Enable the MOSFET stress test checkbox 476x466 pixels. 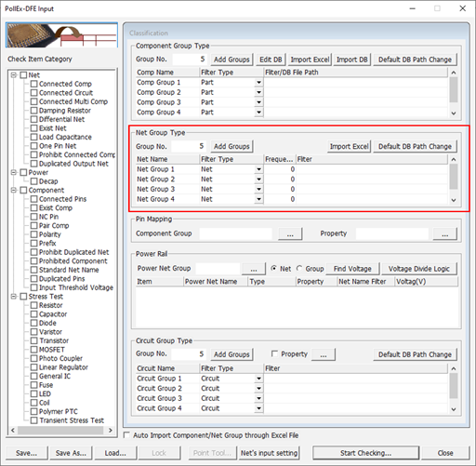[x=34, y=350]
